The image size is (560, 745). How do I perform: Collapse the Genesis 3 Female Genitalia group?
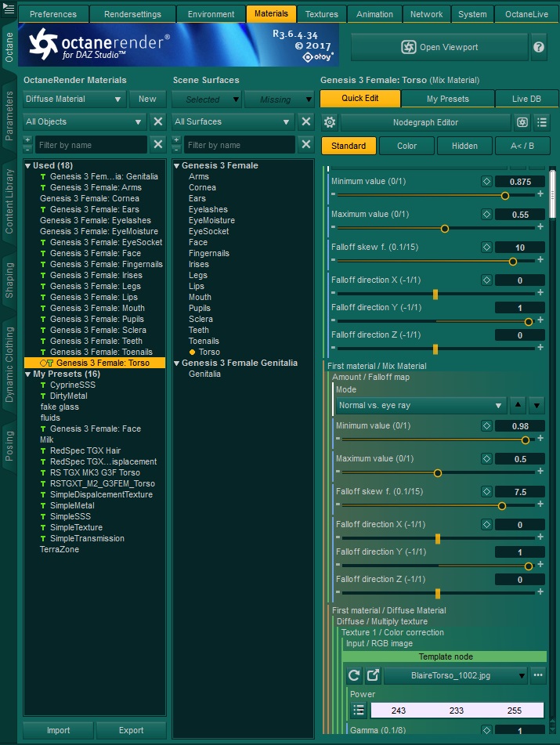pos(177,363)
